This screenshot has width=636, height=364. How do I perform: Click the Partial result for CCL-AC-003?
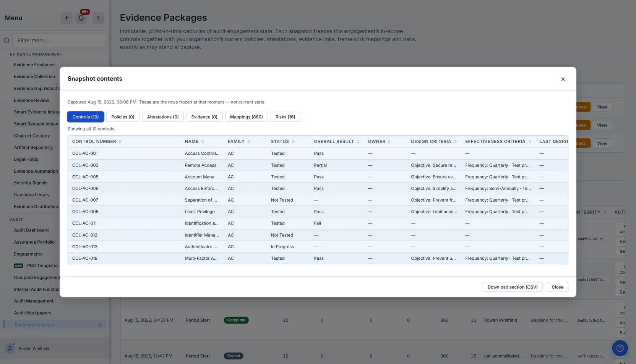click(x=320, y=165)
